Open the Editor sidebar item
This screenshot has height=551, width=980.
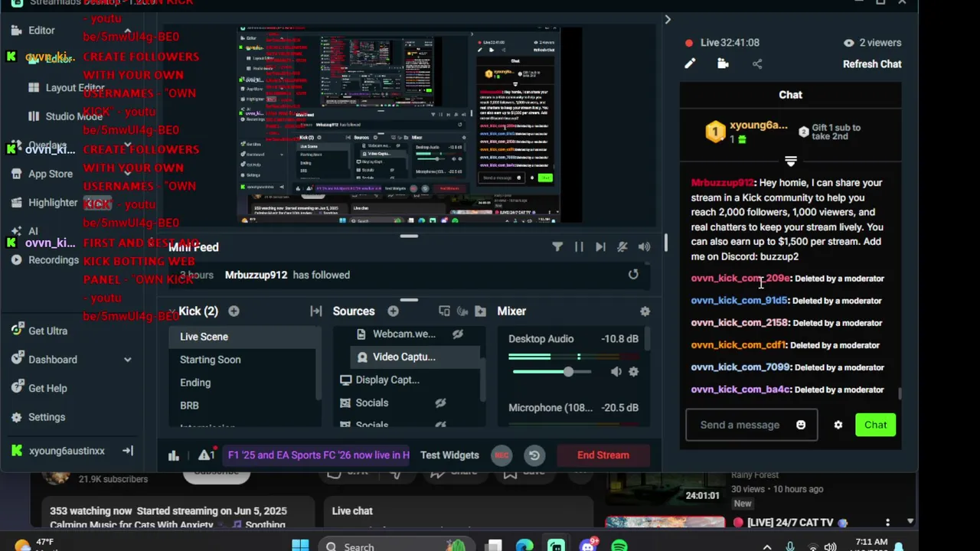(41, 31)
